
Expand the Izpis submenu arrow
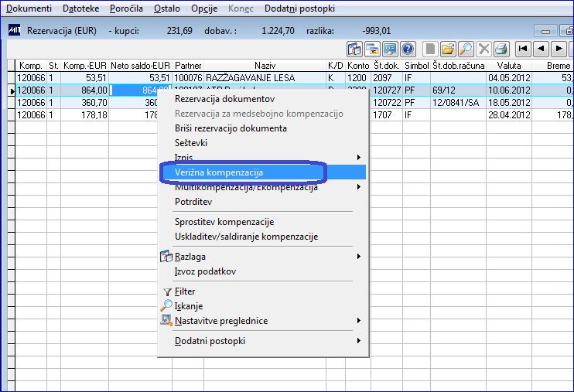pos(359,158)
